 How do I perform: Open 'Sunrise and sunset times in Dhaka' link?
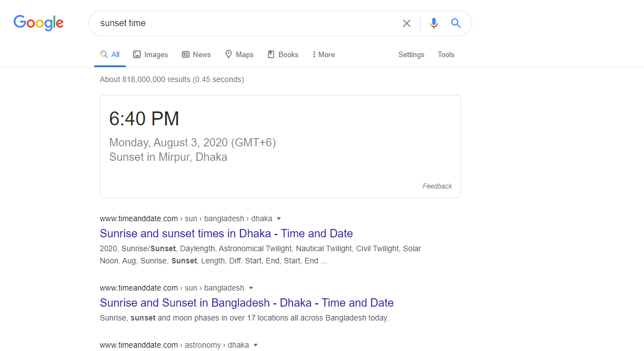226,233
